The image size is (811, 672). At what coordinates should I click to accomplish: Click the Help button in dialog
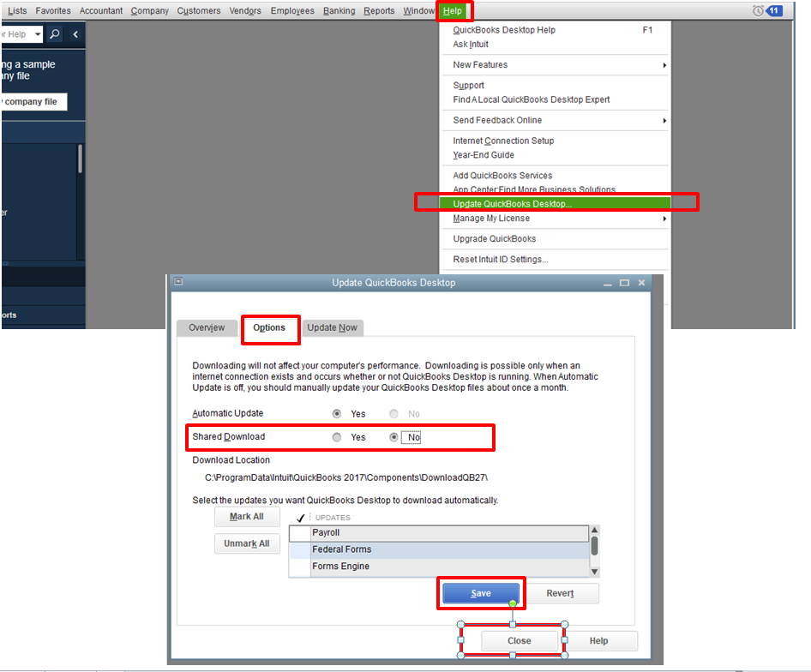[x=599, y=641]
